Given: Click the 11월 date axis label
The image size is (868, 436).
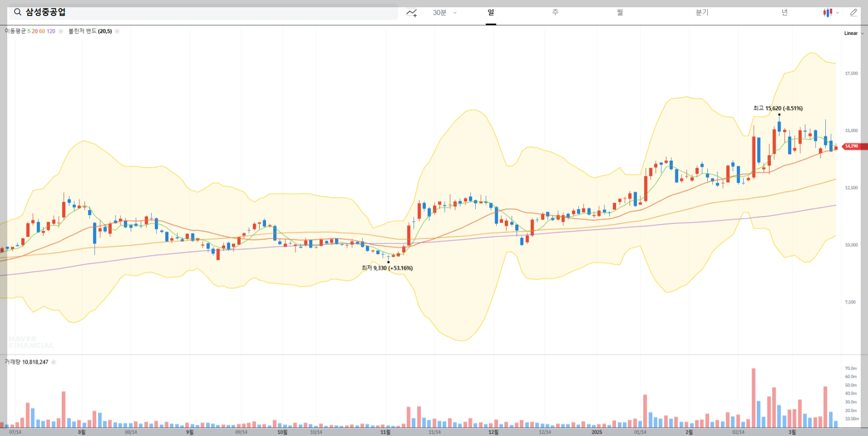Looking at the screenshot, I should tap(385, 432).
